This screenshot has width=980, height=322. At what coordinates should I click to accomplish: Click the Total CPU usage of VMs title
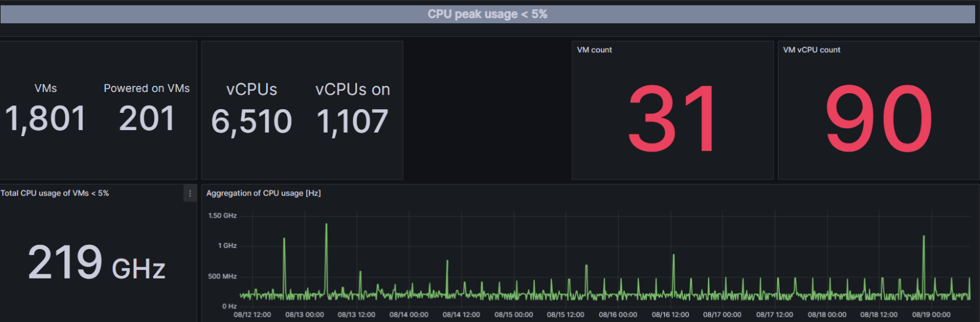coord(55,193)
